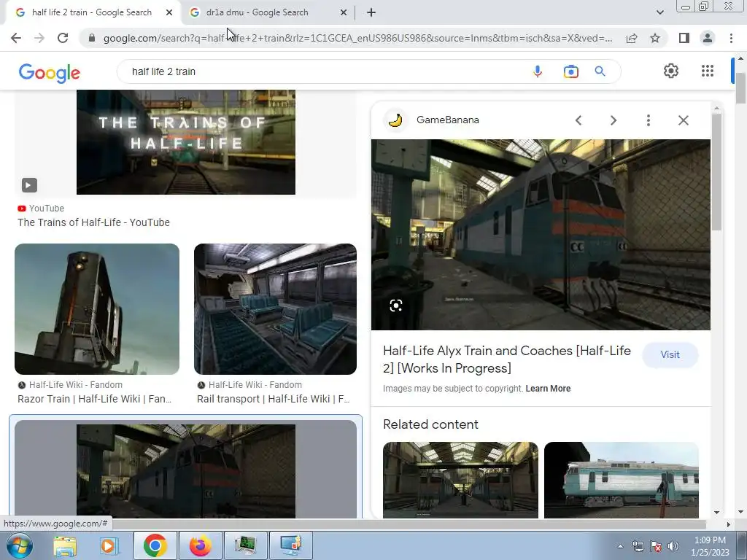
Task: Click the Google logo
Action: 49,72
